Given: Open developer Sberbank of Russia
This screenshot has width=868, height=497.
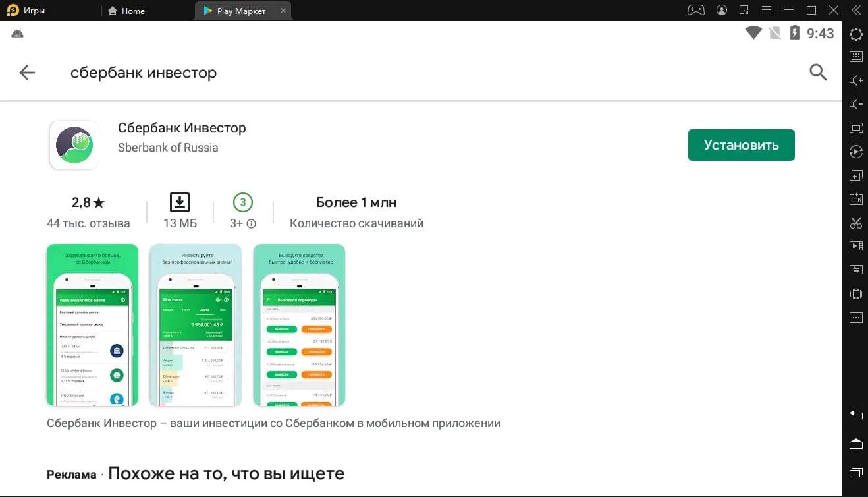Looking at the screenshot, I should (x=168, y=148).
